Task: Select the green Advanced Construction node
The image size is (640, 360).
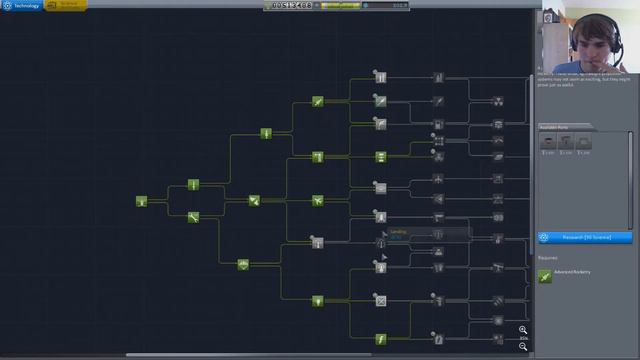Action: coord(381,157)
